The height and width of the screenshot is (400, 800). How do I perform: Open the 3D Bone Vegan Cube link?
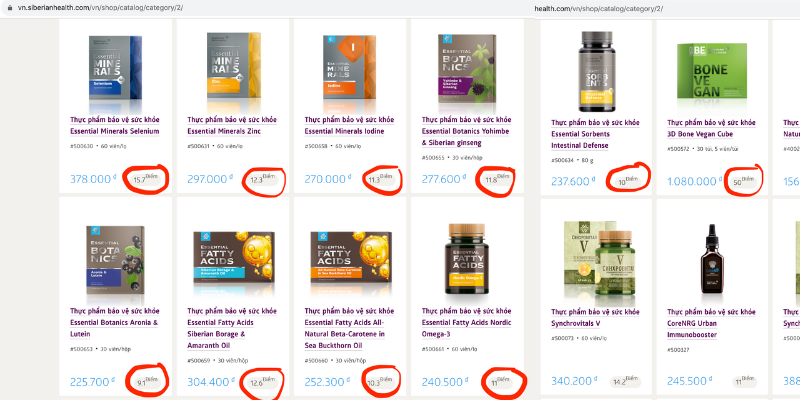(x=711, y=128)
